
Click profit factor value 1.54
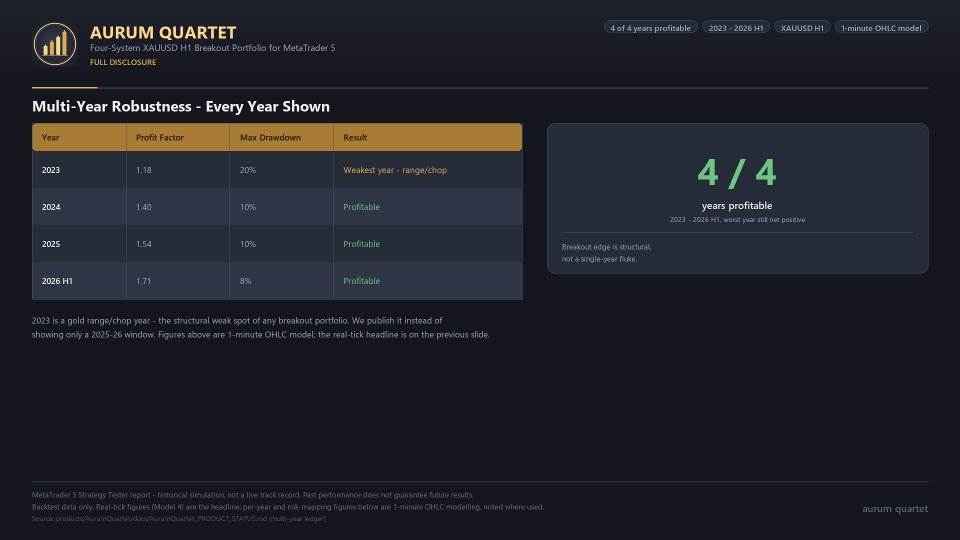click(x=143, y=244)
